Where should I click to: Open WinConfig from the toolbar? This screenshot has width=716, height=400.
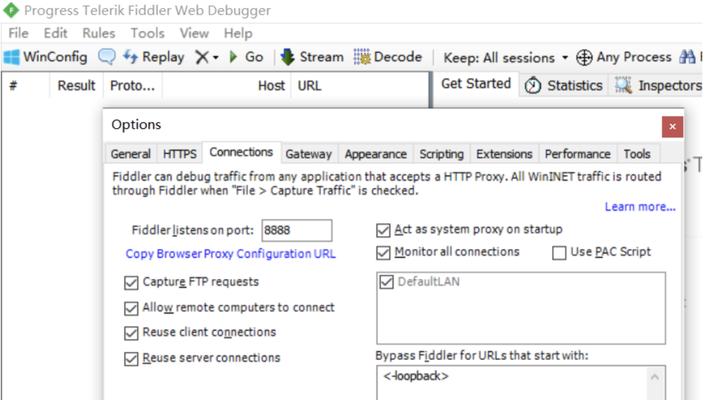click(46, 57)
